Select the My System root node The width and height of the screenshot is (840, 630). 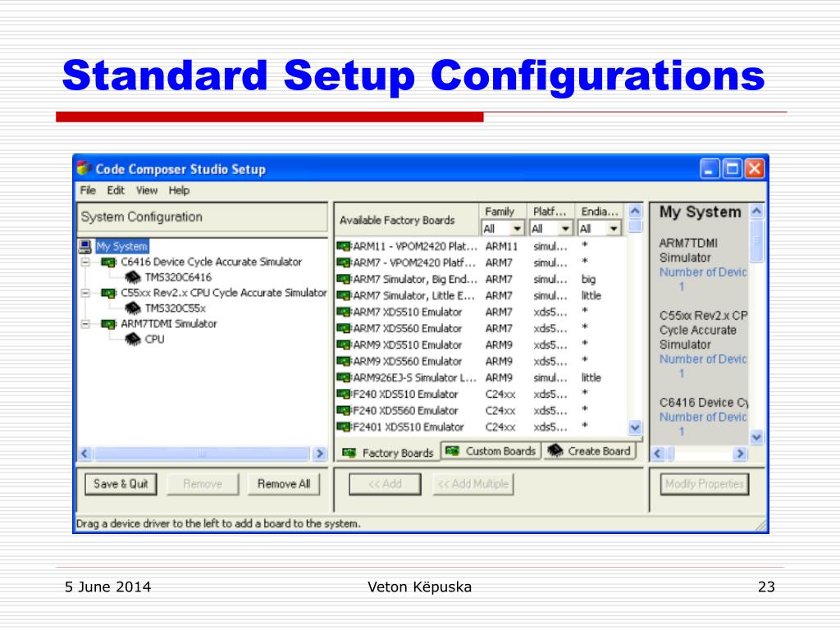coord(122,246)
